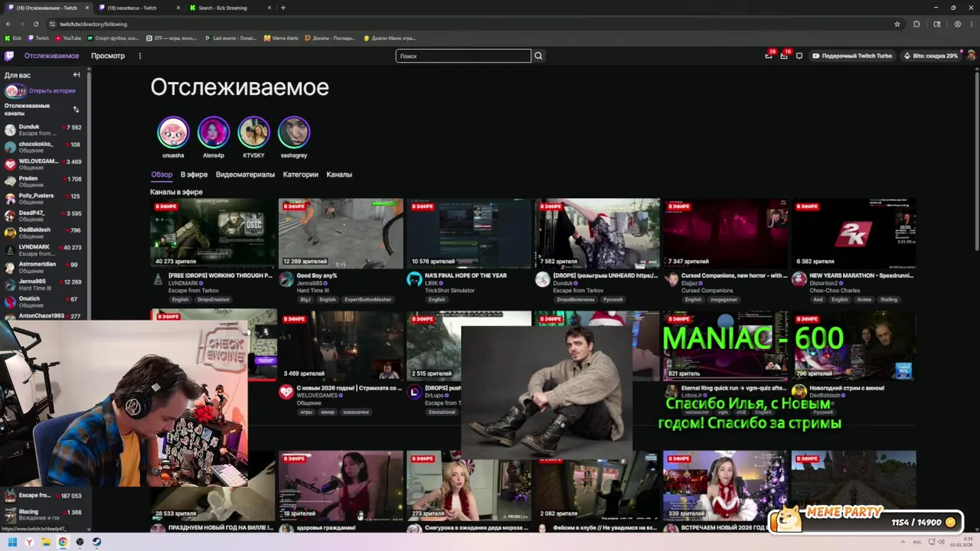Open the Kick bookmark
Viewport: 980px width, 551px height.
[14, 37]
